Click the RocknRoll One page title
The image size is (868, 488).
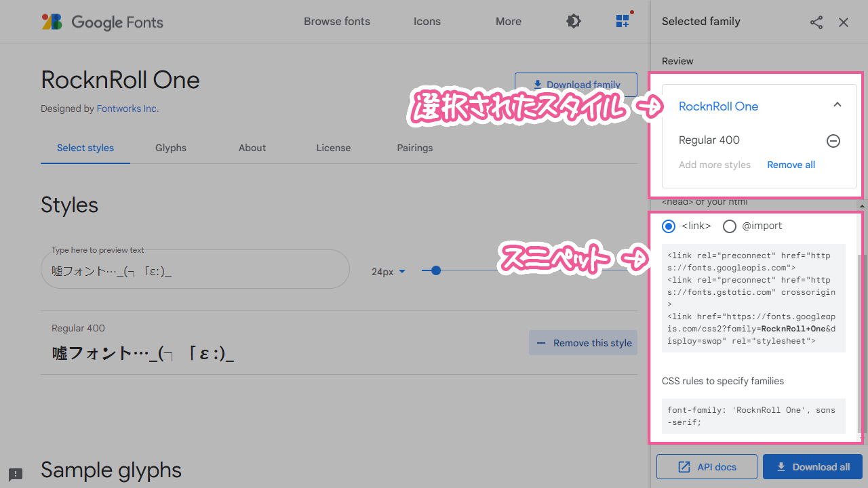click(120, 80)
